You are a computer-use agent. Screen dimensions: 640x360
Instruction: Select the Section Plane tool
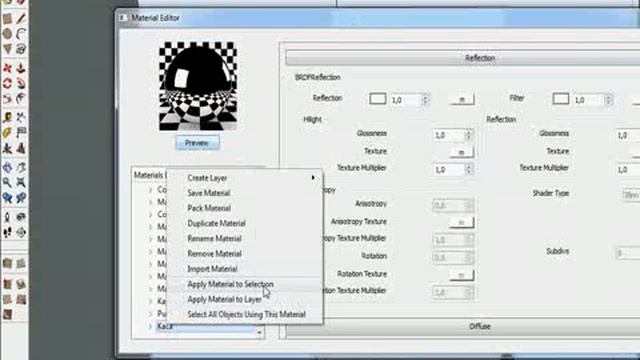click(21, 232)
